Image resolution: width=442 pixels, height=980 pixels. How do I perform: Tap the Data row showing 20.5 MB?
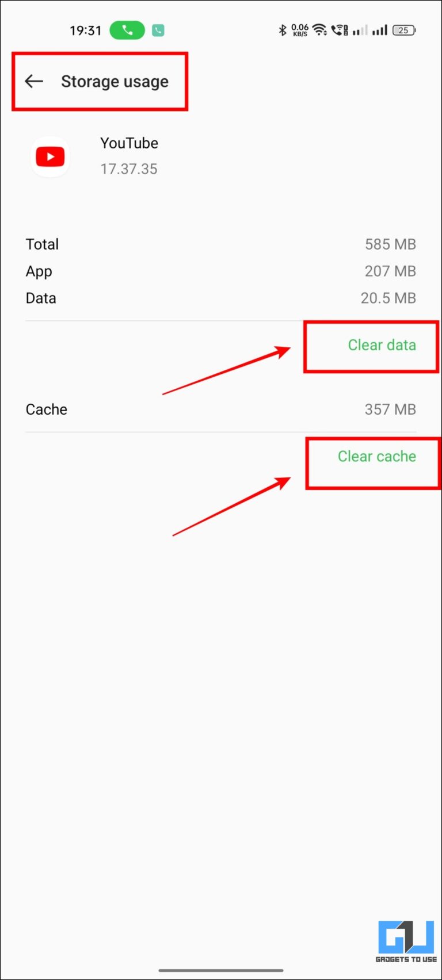click(x=221, y=298)
